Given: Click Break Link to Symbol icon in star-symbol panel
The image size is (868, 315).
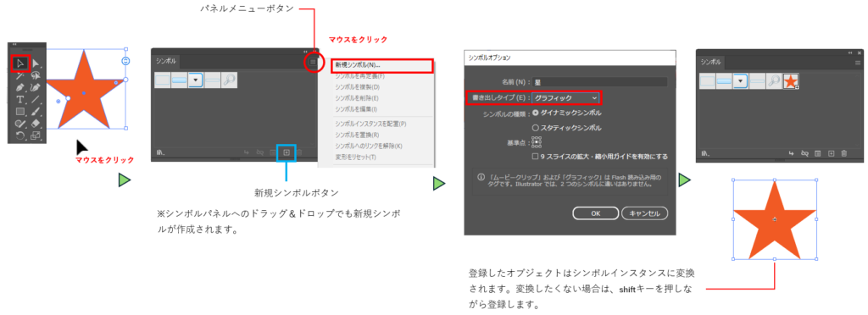Looking at the screenshot, I should click(x=804, y=153).
